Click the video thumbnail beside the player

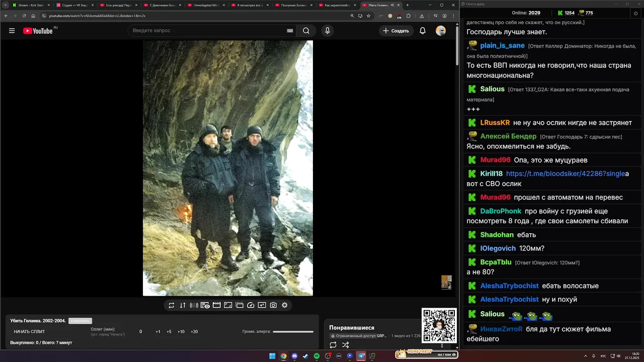[x=446, y=282]
